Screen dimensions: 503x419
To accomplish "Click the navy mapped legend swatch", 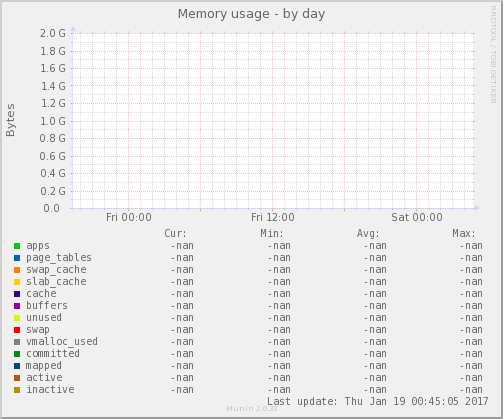I will point(17,366).
